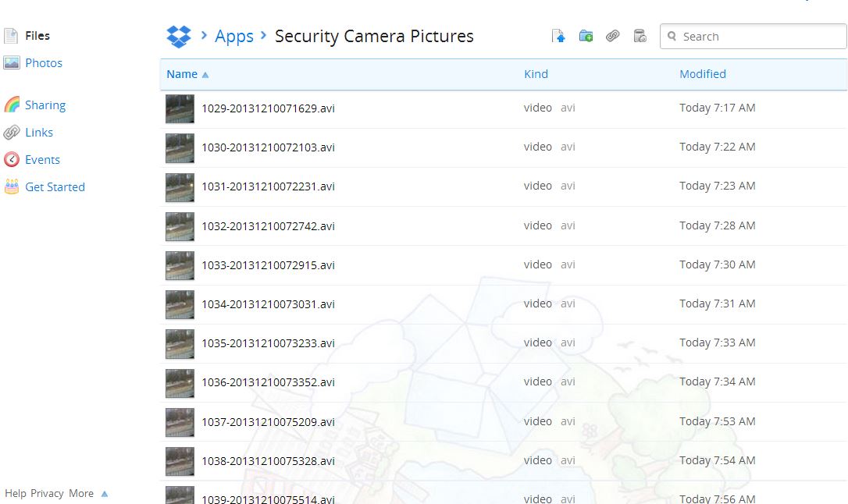Click the share link chain icon
The height and width of the screenshot is (504, 848).
[x=613, y=36]
